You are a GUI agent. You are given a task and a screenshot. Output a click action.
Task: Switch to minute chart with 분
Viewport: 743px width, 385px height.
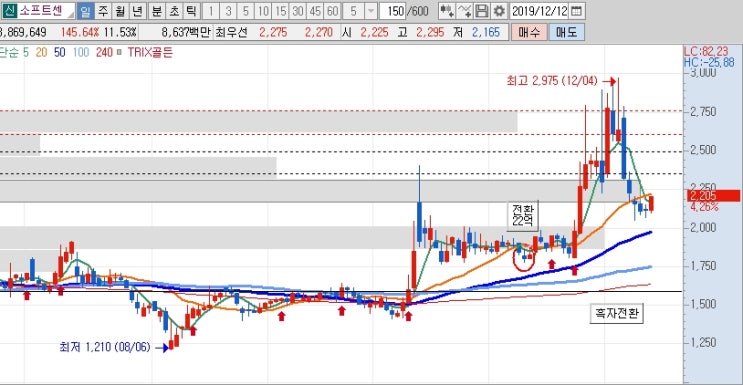point(156,10)
